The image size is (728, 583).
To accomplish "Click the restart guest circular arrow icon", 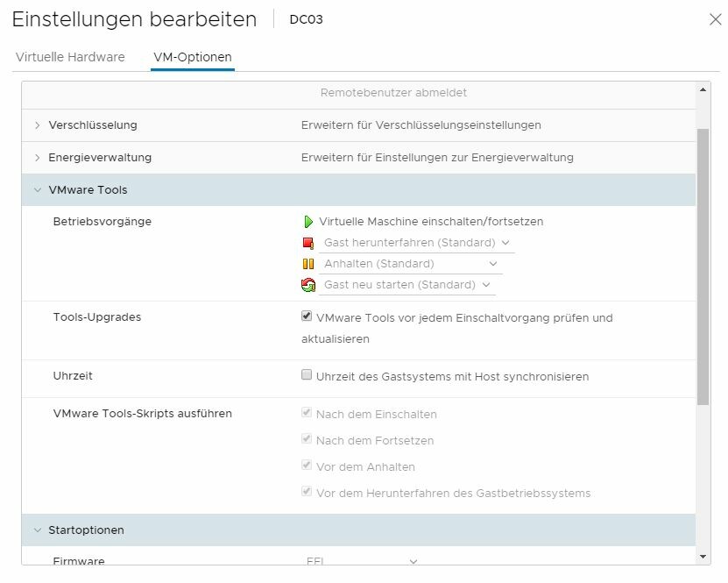I will tap(307, 285).
